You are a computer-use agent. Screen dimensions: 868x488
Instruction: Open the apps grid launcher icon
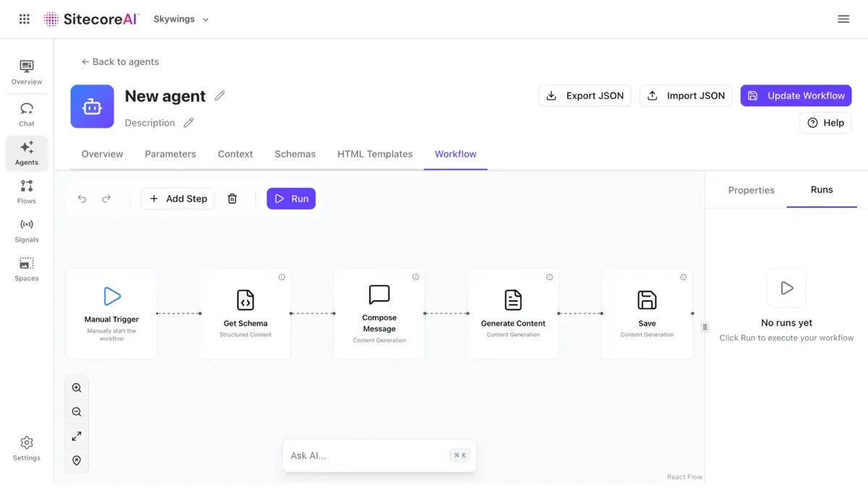[24, 20]
